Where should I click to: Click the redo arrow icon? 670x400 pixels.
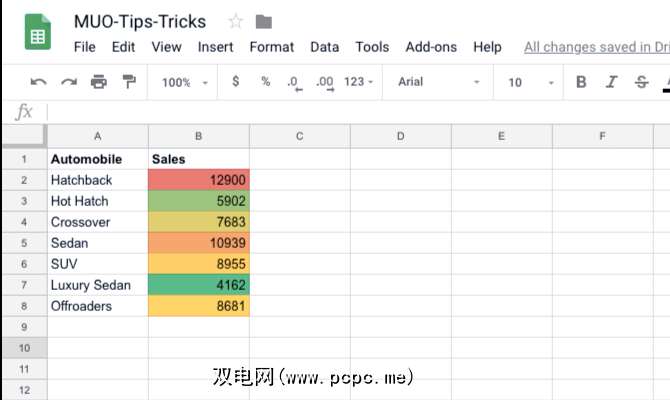coord(68,82)
